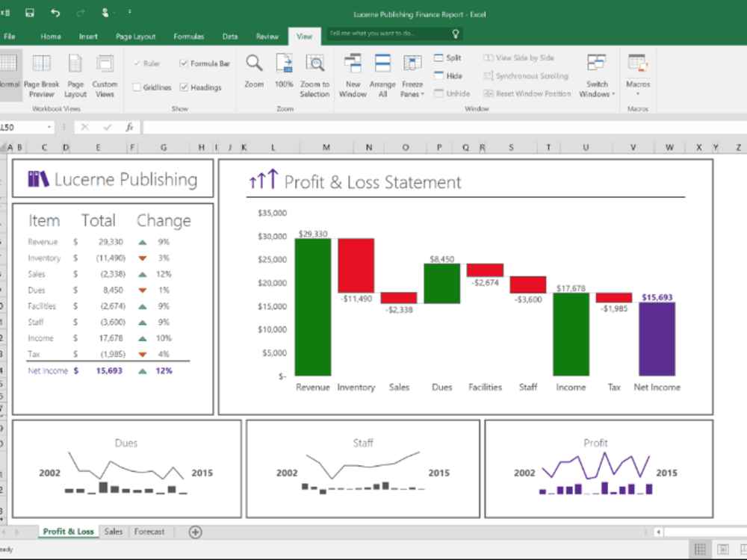Split the worksheet window
This screenshot has height=560, width=747.
pos(447,57)
